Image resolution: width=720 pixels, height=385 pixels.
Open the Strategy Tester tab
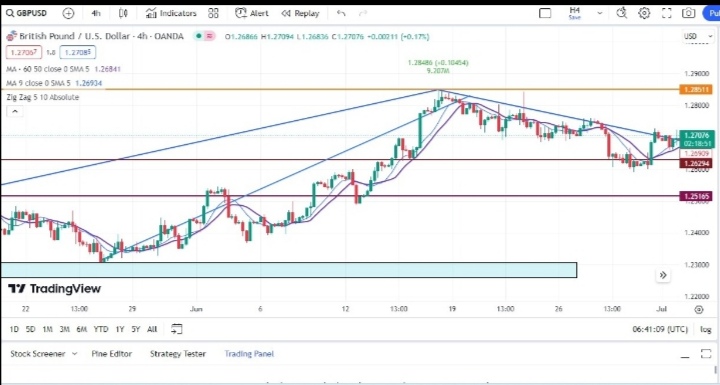click(x=178, y=354)
